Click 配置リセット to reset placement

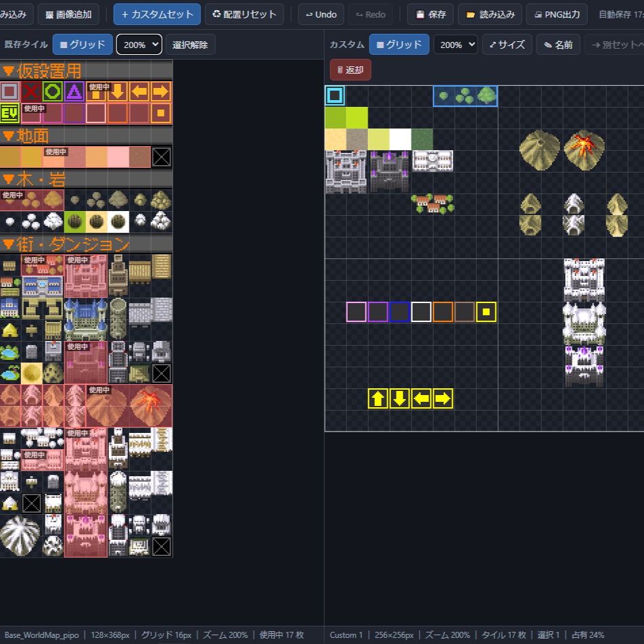(x=244, y=14)
